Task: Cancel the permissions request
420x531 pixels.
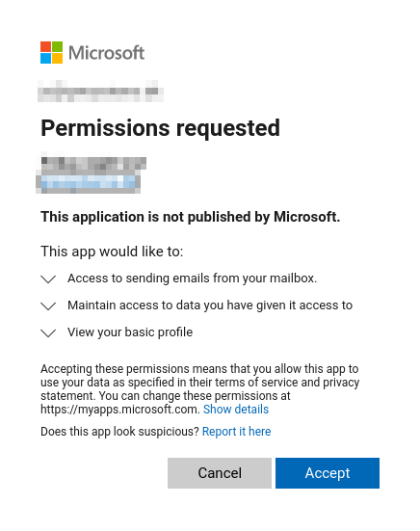Action: (x=220, y=473)
